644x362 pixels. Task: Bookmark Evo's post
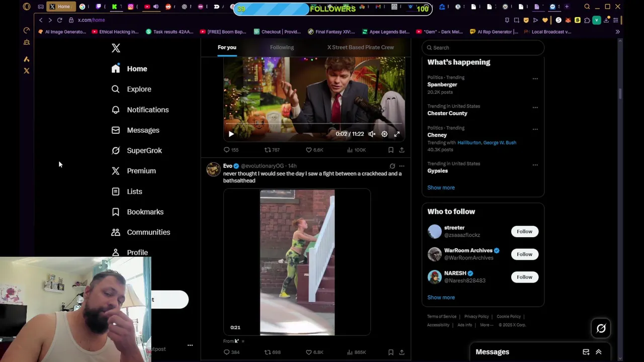(391, 352)
